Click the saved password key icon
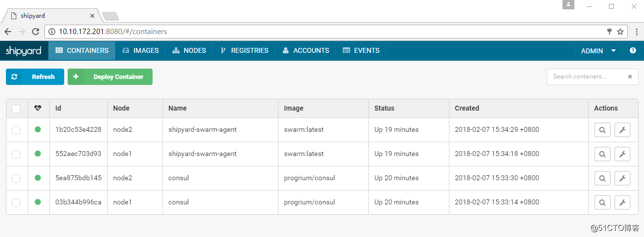 609,32
